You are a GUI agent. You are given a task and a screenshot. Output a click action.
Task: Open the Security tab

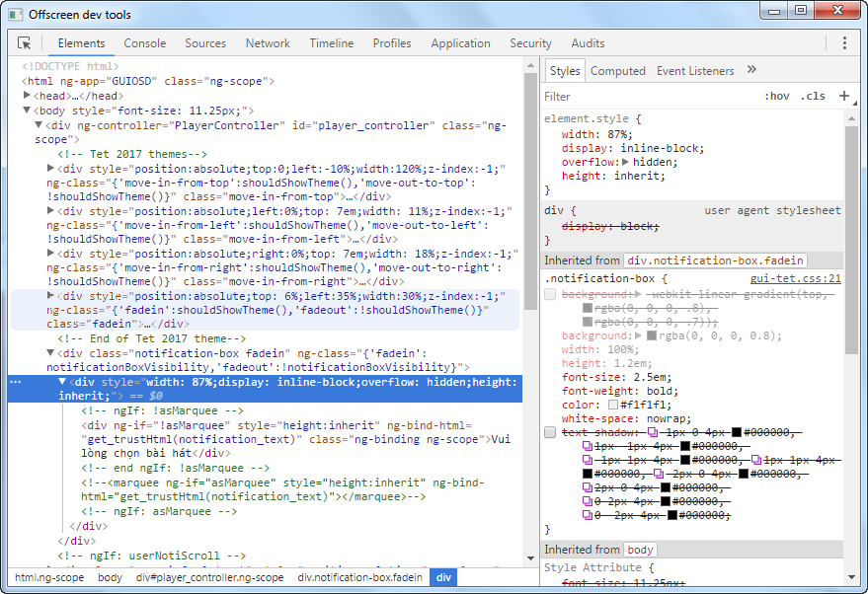(530, 43)
